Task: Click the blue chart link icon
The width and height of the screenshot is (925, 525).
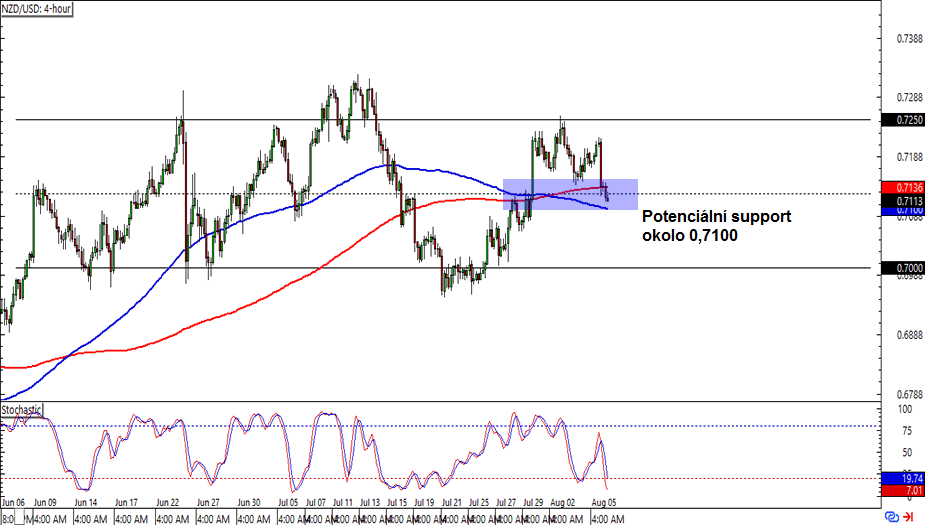Action: [892, 517]
